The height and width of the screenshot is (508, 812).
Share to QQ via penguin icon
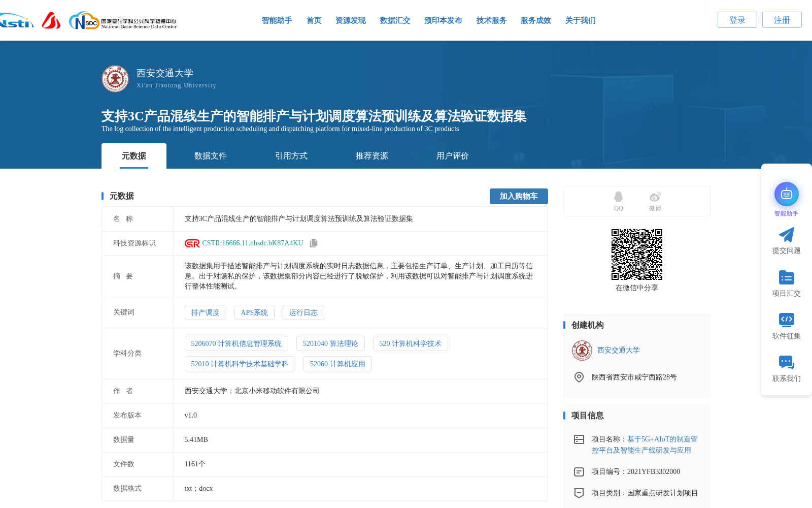coord(618,197)
